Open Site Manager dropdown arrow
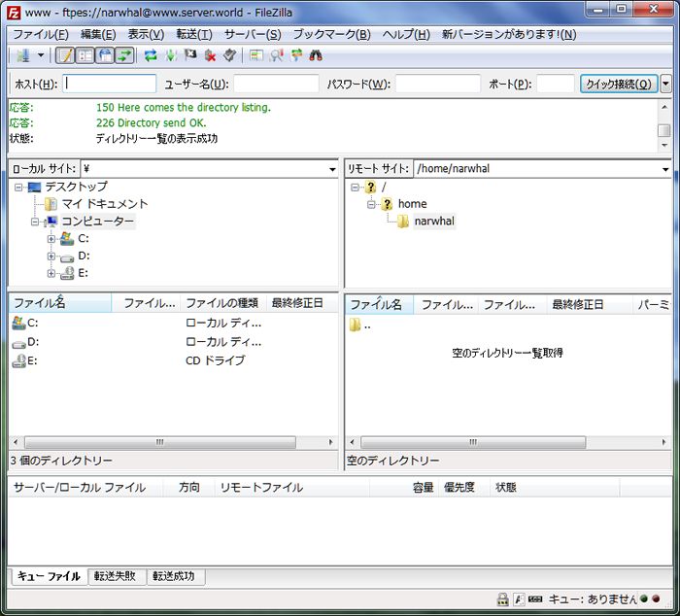 pyautogui.click(x=41, y=55)
